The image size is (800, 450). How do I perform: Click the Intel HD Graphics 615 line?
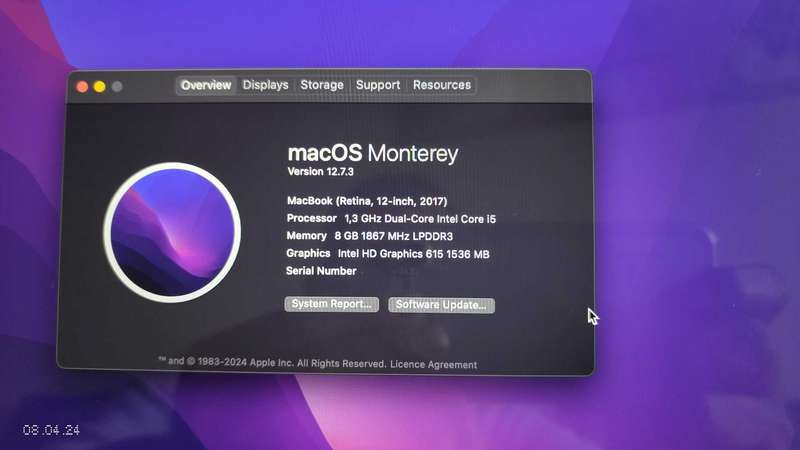(388, 254)
